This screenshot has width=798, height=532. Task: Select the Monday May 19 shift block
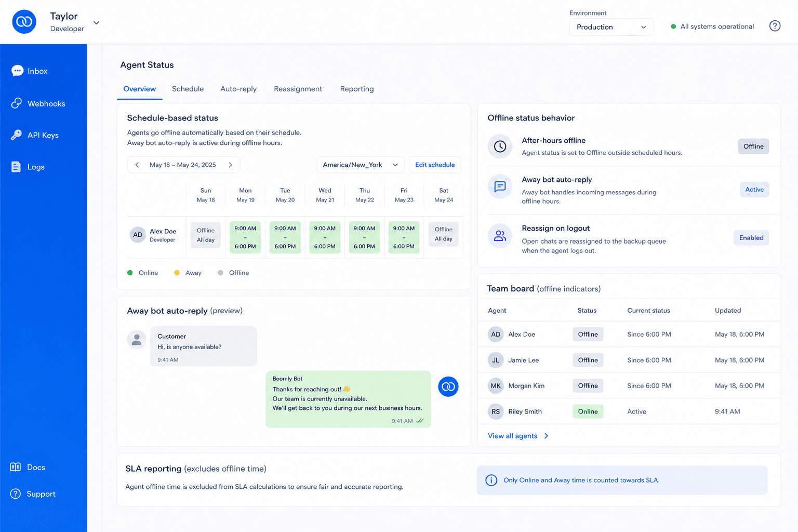[x=245, y=237]
